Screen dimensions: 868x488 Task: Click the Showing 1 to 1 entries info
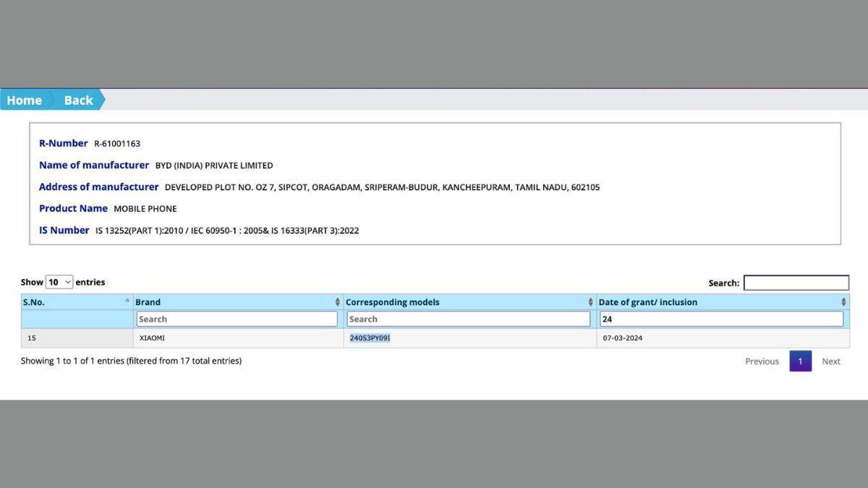[131, 361]
